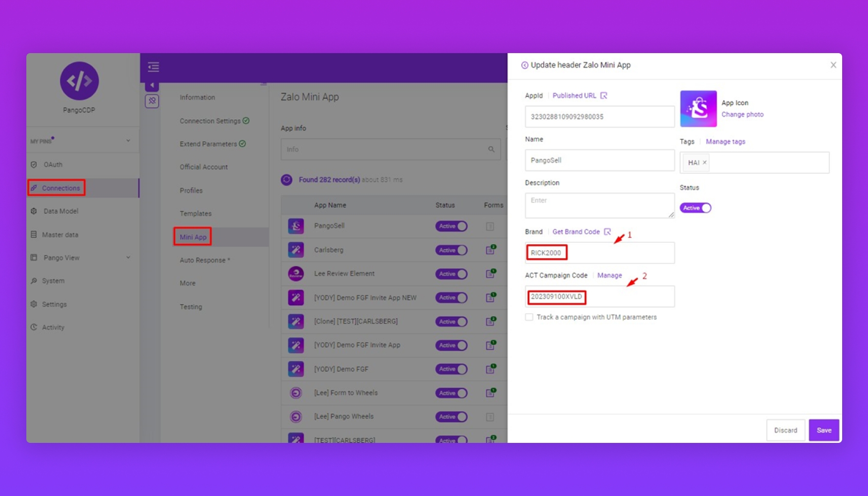Click the Discard button

pos(785,430)
